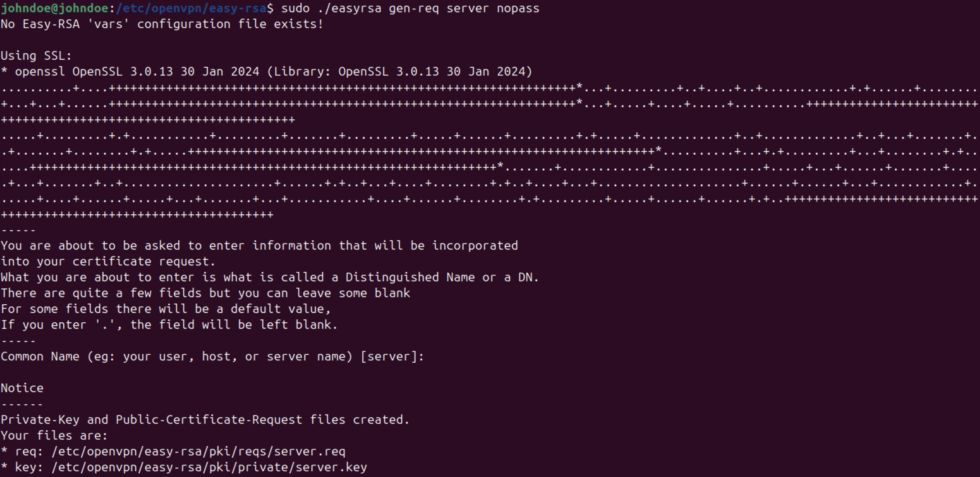Click the 'There are quite a few fields' line
This screenshot has height=477, width=980.
pyautogui.click(x=205, y=293)
